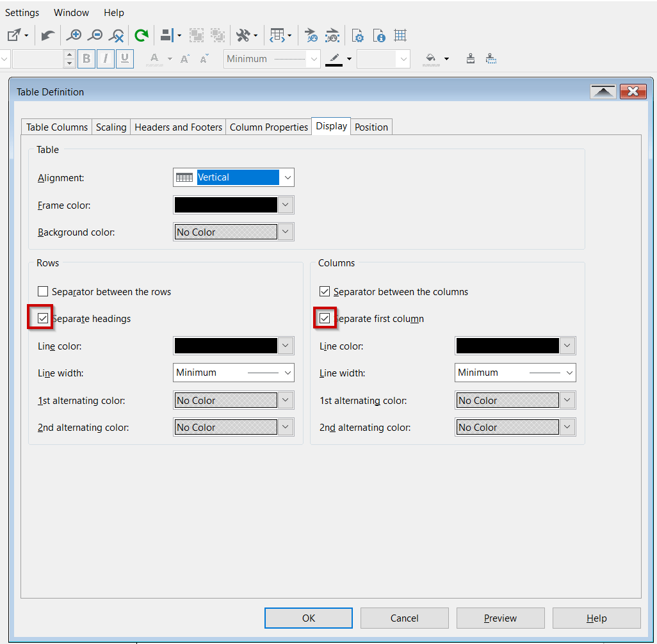Click the ungroup objects icon
The image size is (657, 644).
pyautogui.click(x=218, y=35)
